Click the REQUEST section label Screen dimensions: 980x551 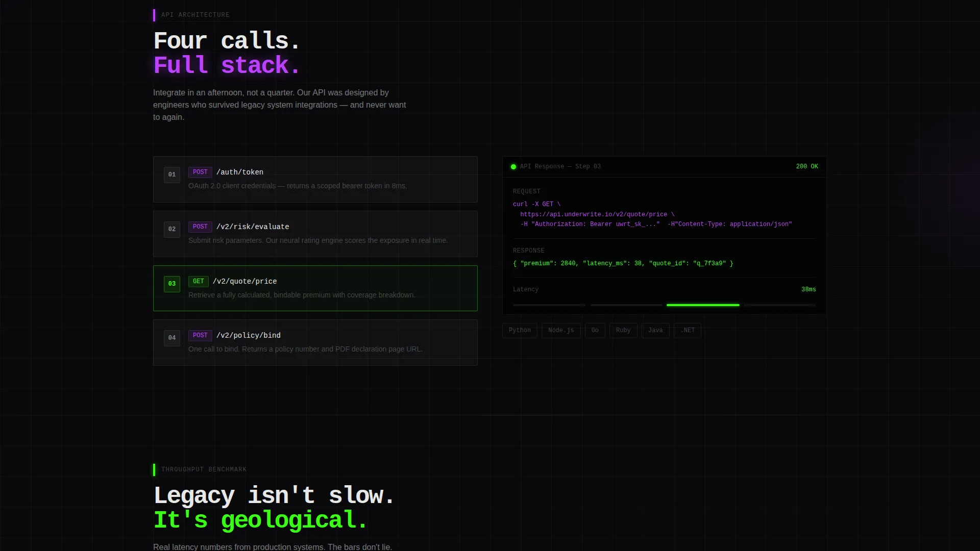point(526,192)
